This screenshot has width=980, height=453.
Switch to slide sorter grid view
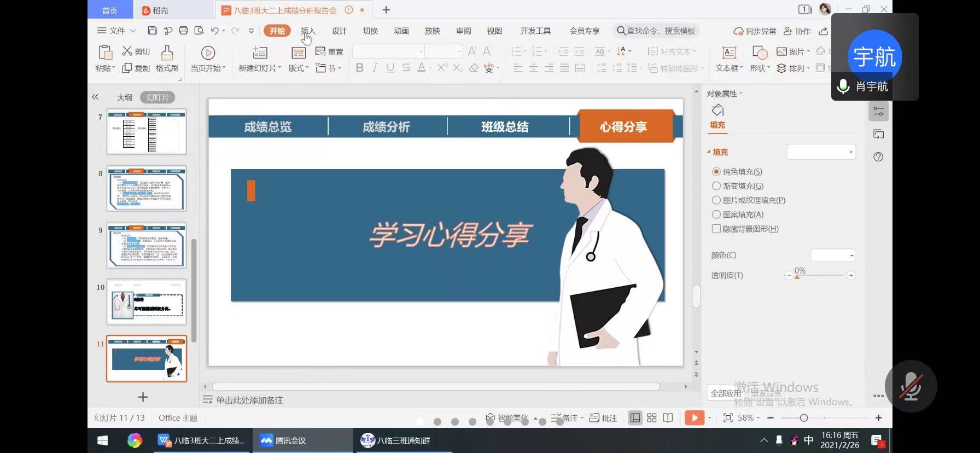tap(652, 418)
